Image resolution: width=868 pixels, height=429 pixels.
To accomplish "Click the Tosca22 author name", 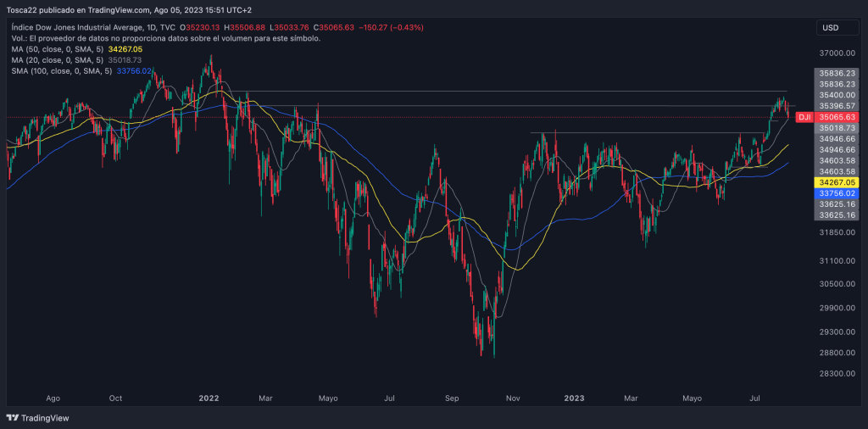I will click(25, 10).
